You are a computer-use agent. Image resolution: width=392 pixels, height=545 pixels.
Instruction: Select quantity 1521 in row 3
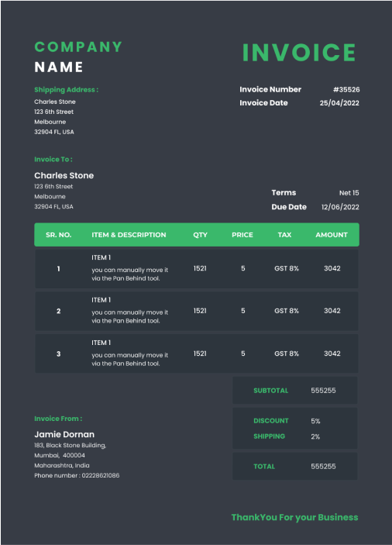click(200, 354)
